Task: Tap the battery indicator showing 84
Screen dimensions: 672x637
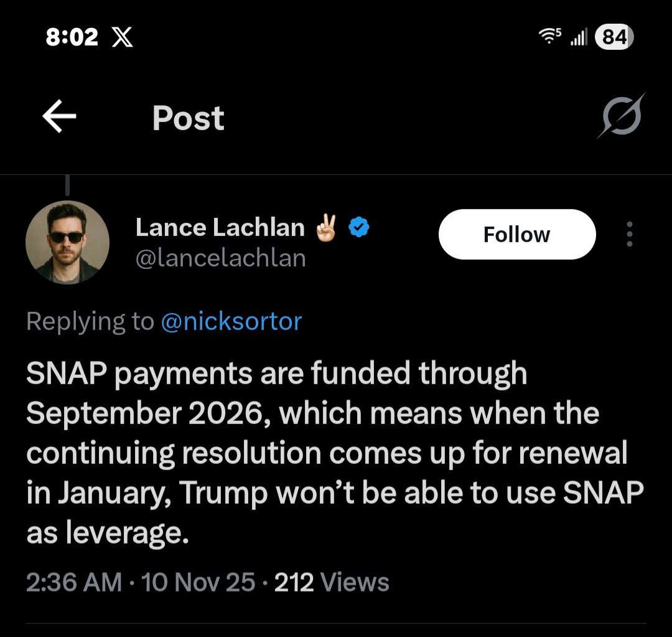Action: [x=614, y=37]
